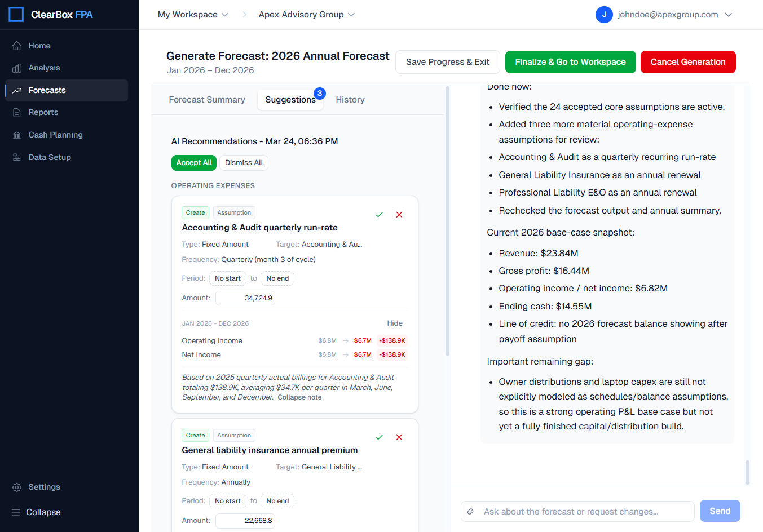Click the Amount field showing 34,724.9
The image size is (763, 532).
[245, 298]
